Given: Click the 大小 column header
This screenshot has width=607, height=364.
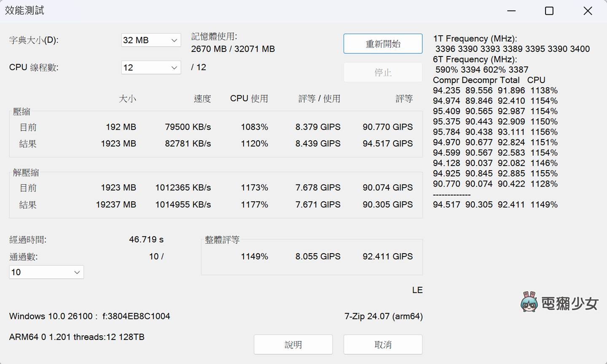Looking at the screenshot, I should click(x=127, y=99).
